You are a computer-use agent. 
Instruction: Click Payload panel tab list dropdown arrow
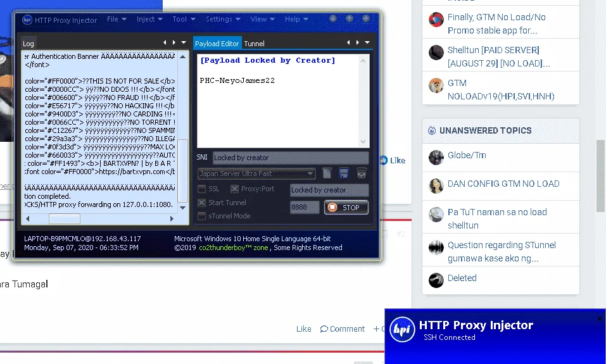point(367,42)
